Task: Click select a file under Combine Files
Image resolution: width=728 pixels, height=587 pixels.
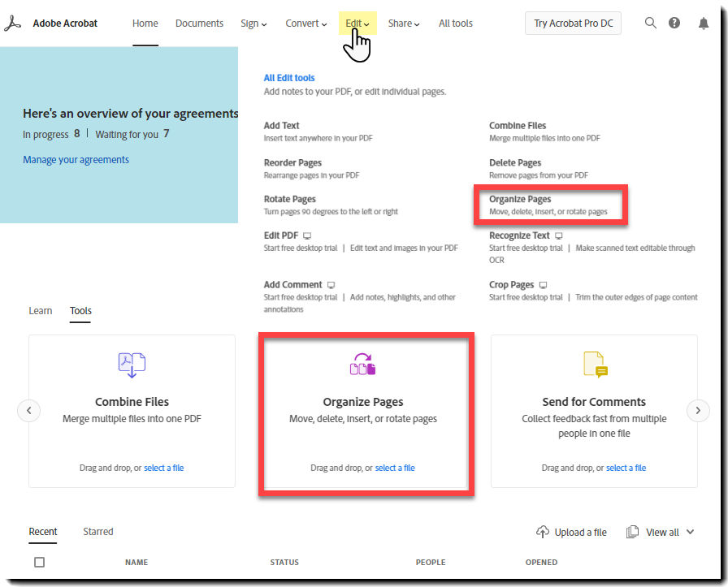Action: pyautogui.click(x=164, y=468)
